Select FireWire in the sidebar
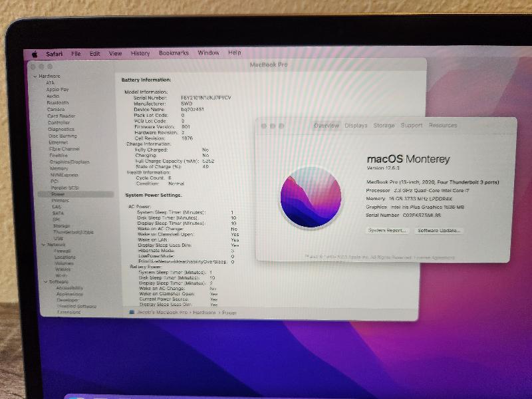This screenshot has width=532, height=399. (x=59, y=156)
